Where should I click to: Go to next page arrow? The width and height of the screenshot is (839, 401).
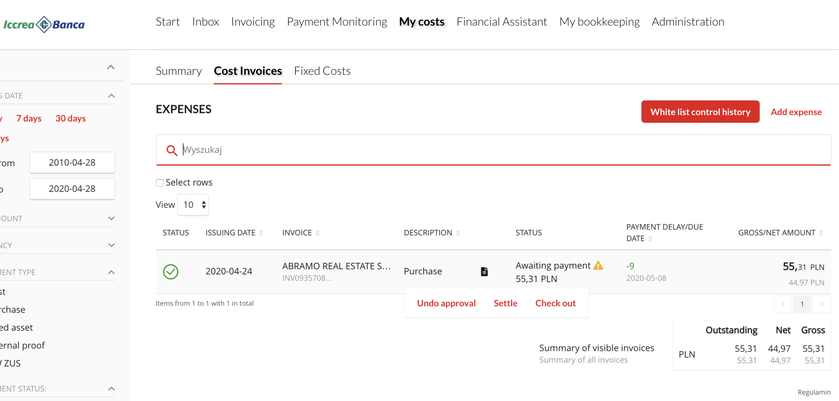822,304
